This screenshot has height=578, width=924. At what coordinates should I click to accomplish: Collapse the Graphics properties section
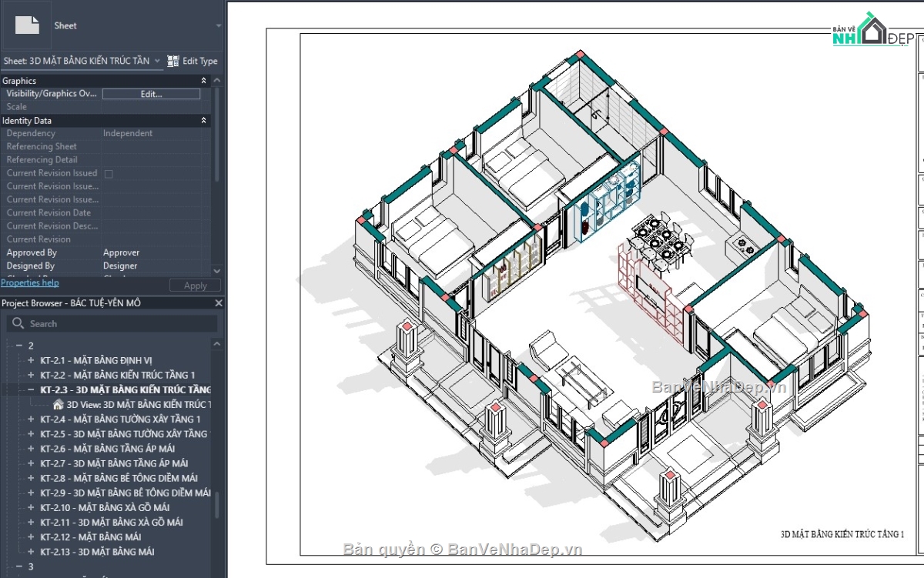coord(204,81)
